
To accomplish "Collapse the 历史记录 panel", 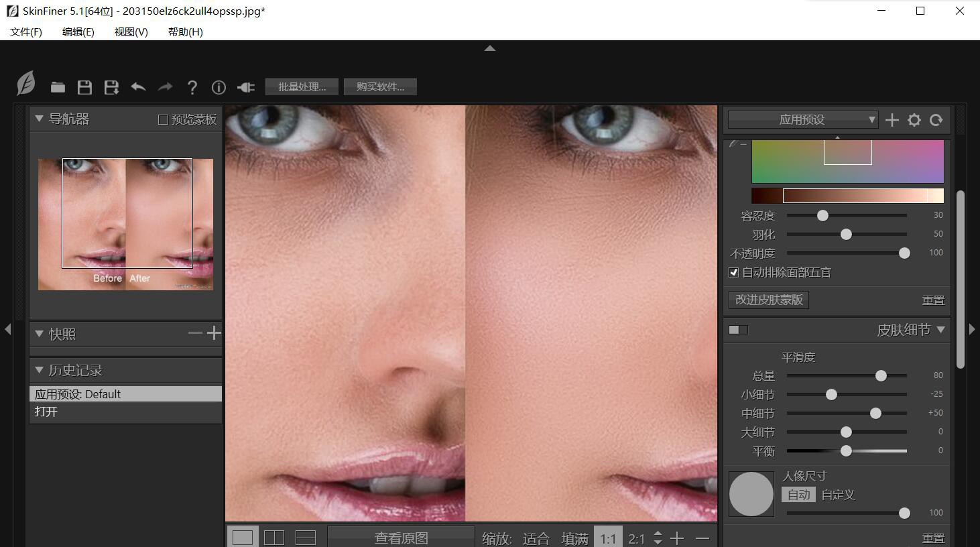I will (39, 370).
